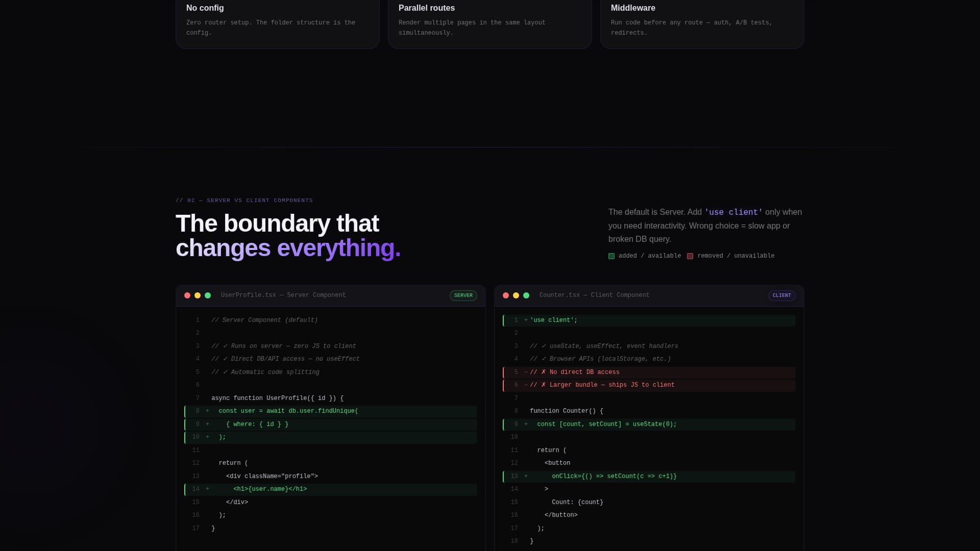This screenshot has height=551, width=980.
Task: Click the removed 'Larger bundle — ships JS to client' line
Action: coord(649,385)
